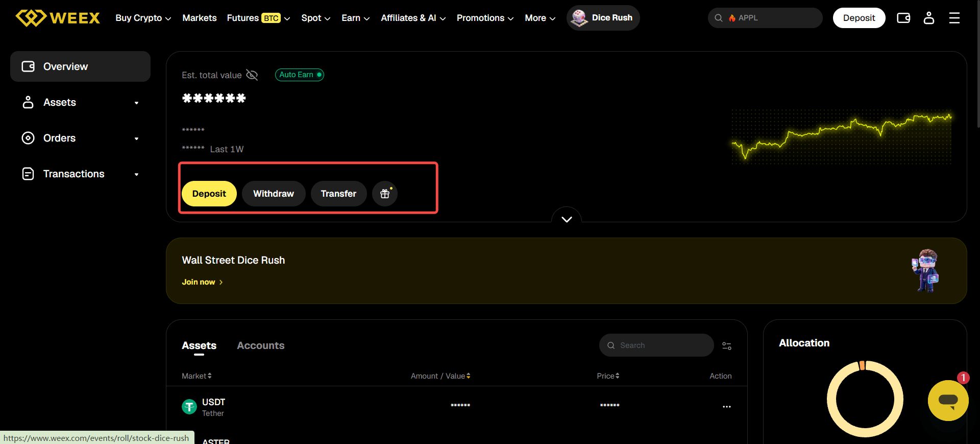This screenshot has width=980, height=444.
Task: Open the wallet icon in header
Action: [x=903, y=18]
